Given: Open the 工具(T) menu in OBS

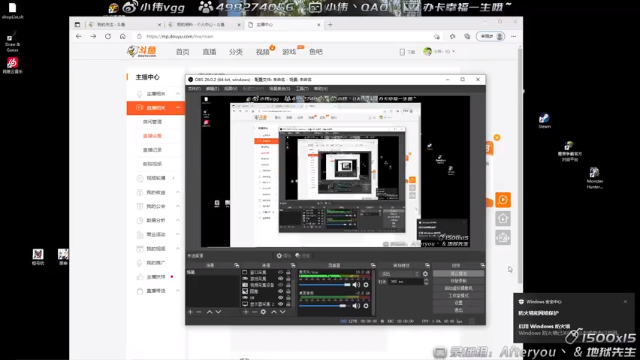Looking at the screenshot, I should pyautogui.click(x=302, y=89).
